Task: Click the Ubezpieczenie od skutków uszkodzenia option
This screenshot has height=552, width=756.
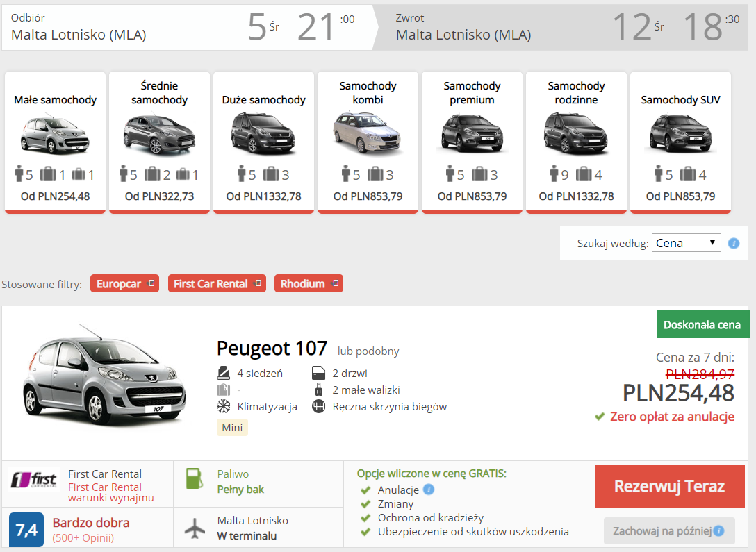Action: click(473, 532)
